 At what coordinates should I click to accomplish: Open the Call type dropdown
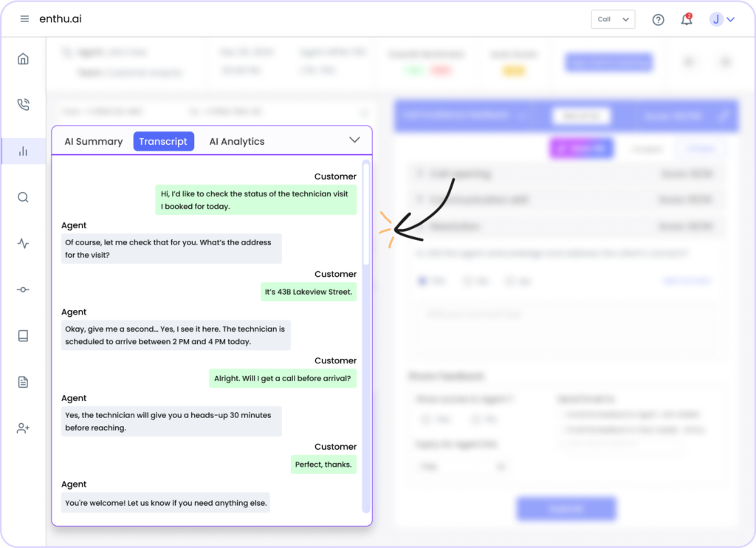click(x=613, y=19)
